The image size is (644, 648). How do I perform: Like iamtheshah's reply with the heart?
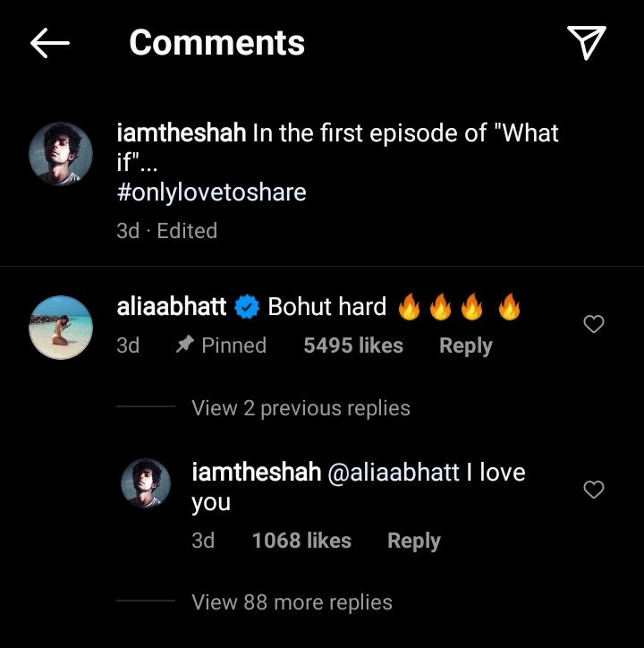tap(594, 490)
